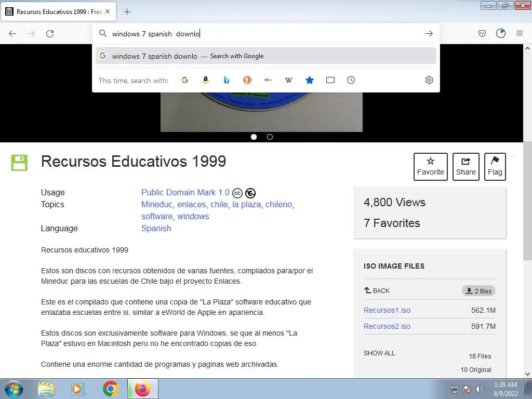Flag this item
Screen dimensions: 532x399
tap(495, 167)
